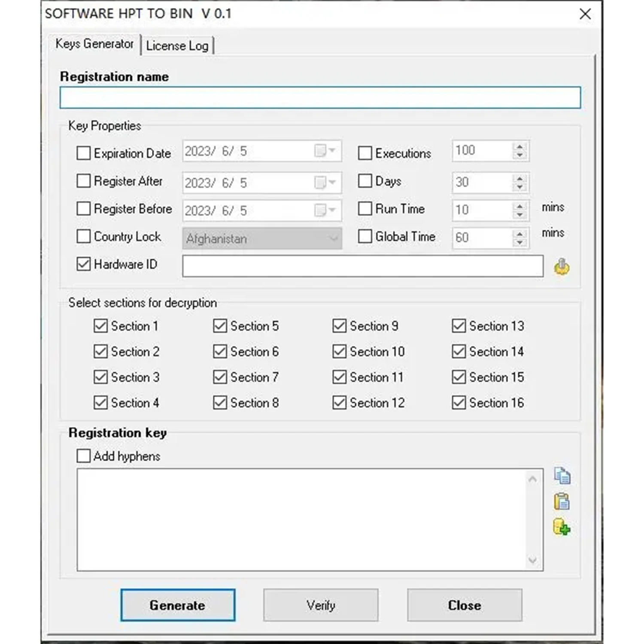
Task: Increase the Days value with up arrow
Action: click(x=519, y=178)
